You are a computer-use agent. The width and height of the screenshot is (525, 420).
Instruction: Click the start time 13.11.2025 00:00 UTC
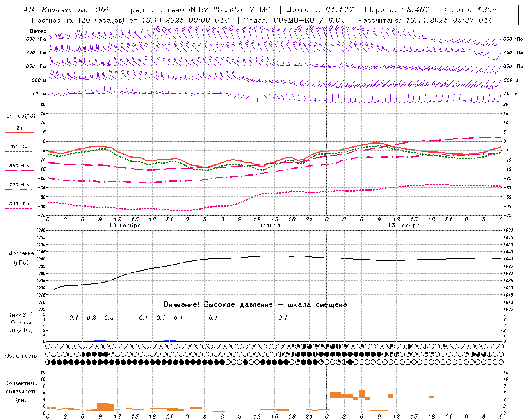coord(185,20)
